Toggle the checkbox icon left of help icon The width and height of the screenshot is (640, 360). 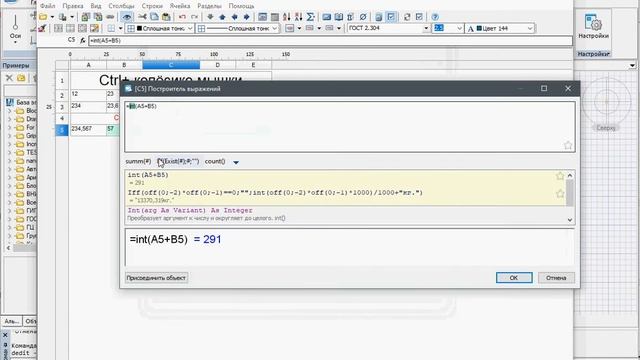(x=419, y=17)
